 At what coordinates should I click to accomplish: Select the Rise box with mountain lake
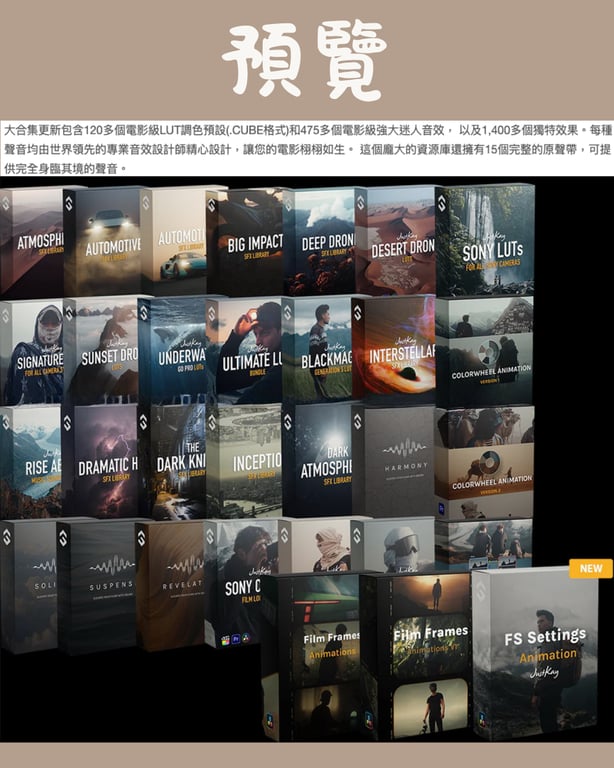(31, 461)
